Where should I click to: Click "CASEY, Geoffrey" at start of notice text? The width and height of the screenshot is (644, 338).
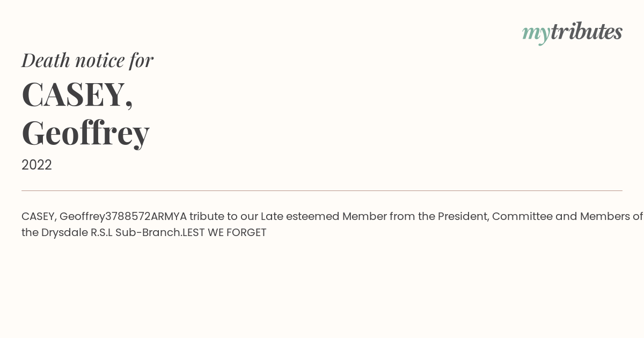point(63,217)
